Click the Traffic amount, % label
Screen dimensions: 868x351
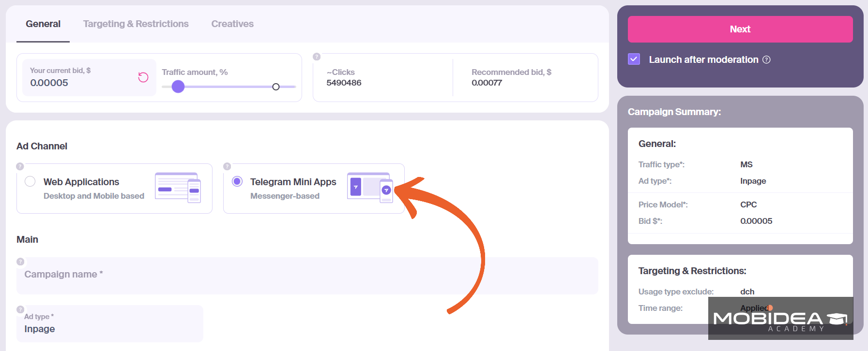coord(195,72)
